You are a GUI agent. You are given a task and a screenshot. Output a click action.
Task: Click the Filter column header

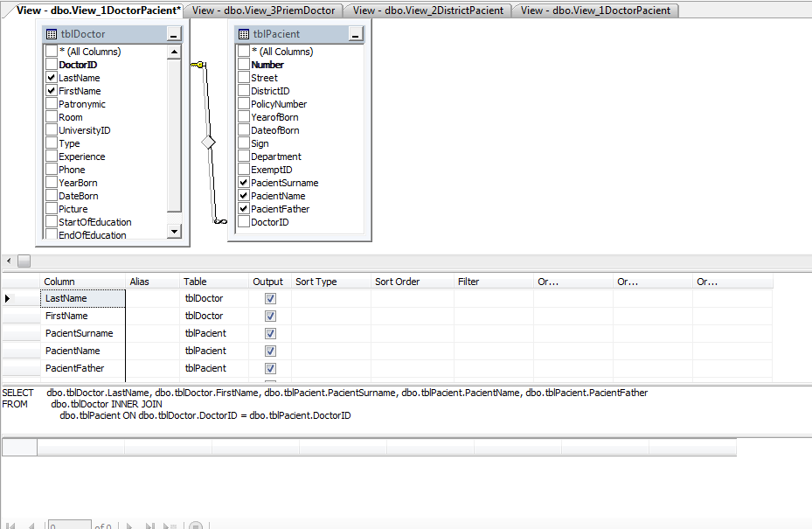tap(494, 282)
